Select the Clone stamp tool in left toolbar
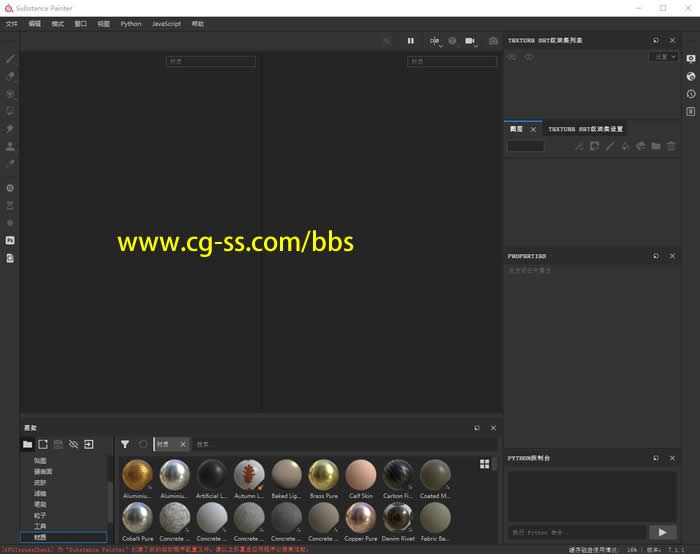700x554 pixels. (10, 146)
